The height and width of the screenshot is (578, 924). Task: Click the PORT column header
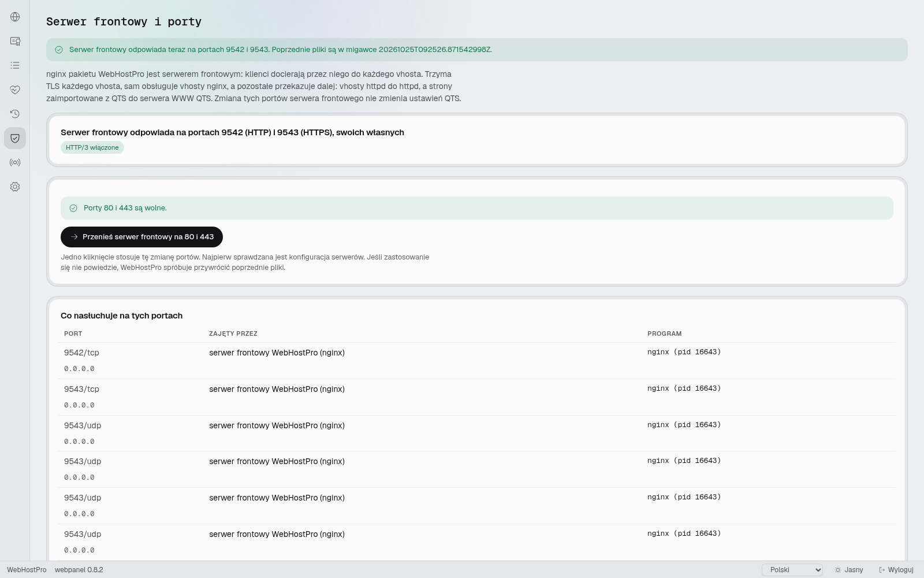point(73,334)
